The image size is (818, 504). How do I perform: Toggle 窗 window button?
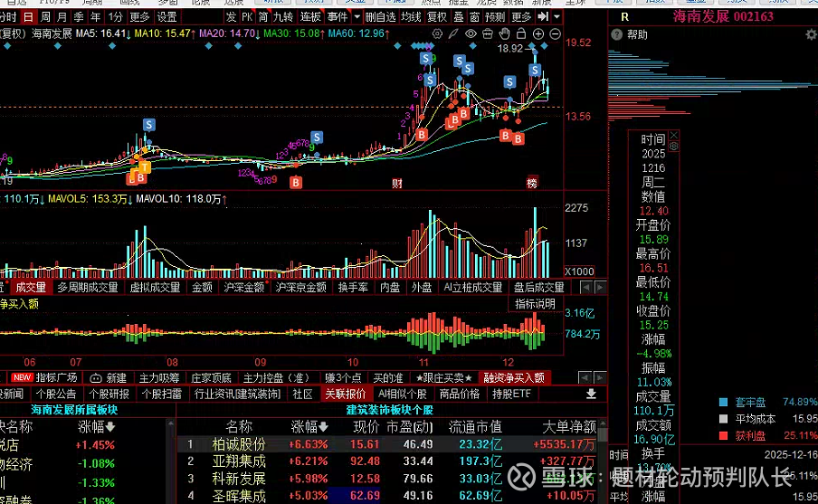click(474, 16)
